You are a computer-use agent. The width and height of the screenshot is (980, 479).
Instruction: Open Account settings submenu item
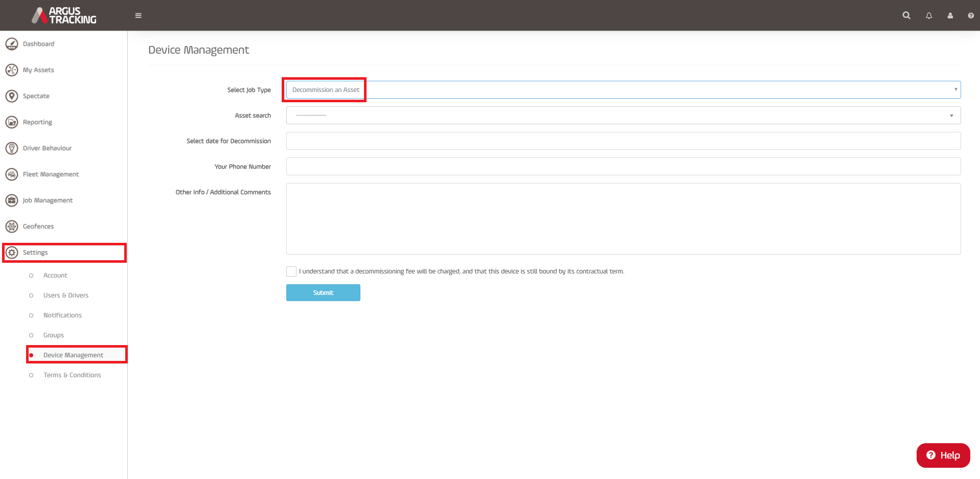55,276
